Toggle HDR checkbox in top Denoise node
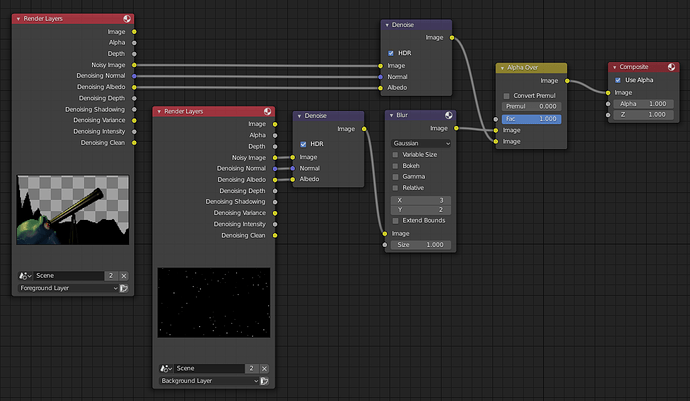Viewport: 690px width, 401px height. (391, 53)
